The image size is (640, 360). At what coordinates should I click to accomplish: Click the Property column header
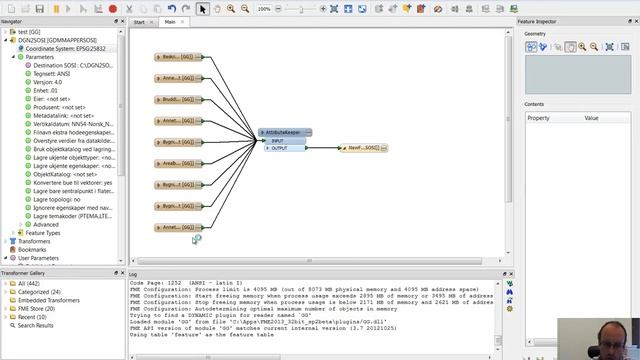[x=538, y=118]
